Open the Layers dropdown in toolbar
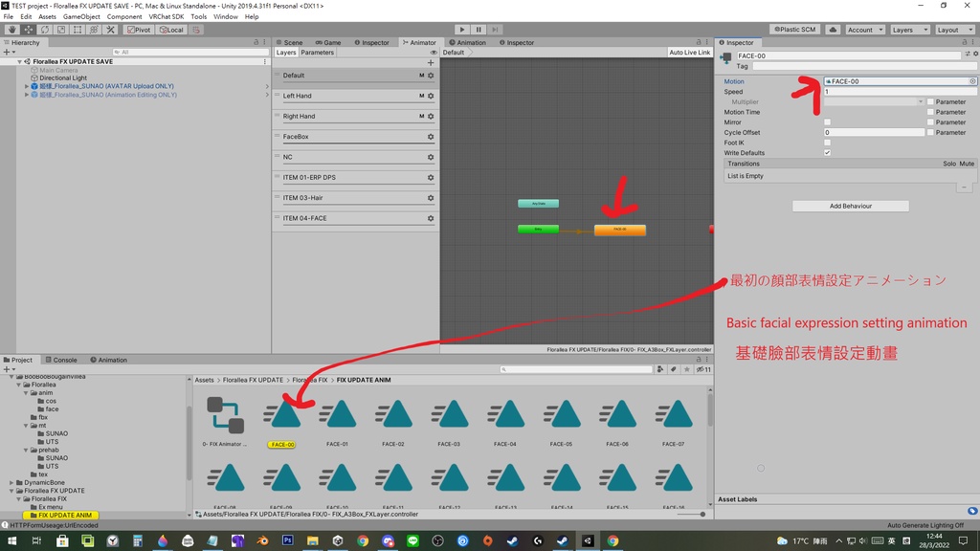The width and height of the screenshot is (980, 551). tap(909, 30)
